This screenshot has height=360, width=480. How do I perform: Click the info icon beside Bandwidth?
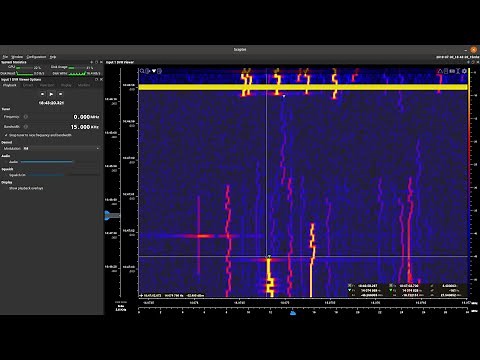click(x=26, y=127)
